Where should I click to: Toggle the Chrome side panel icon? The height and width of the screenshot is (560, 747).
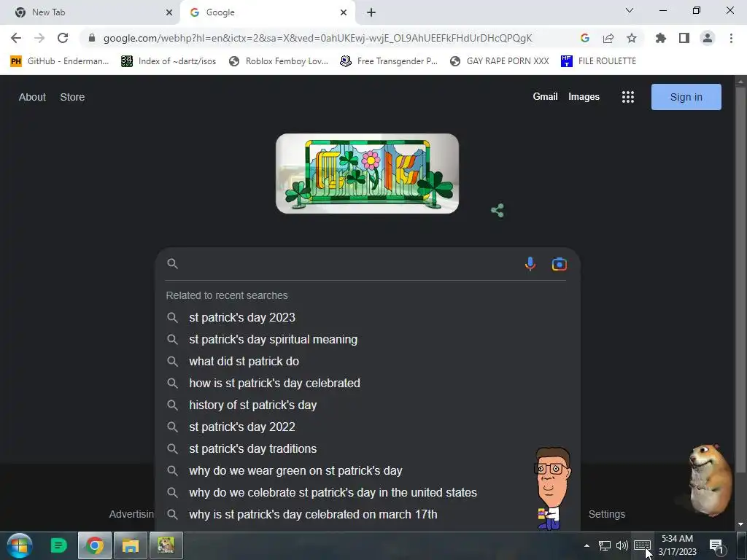click(684, 38)
